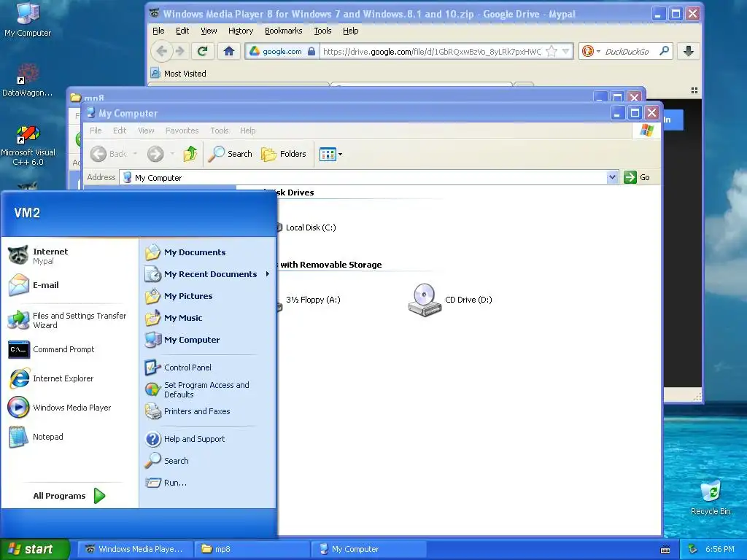Viewport: 747px width, 560px height.
Task: Switch to My Computer taskbar button
Action: coord(369,549)
